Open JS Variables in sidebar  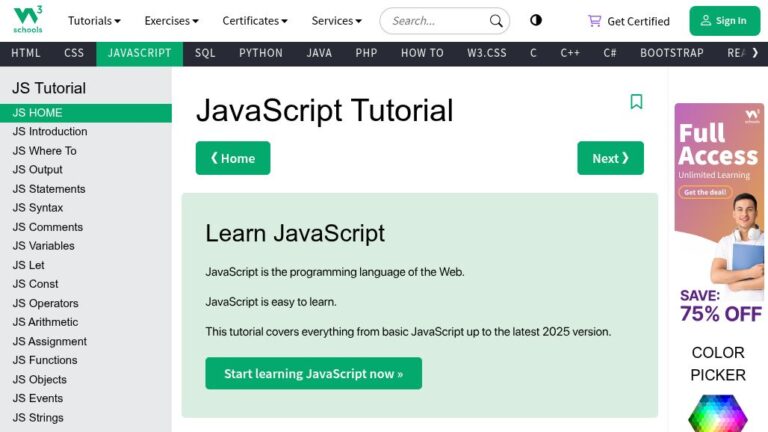pos(44,246)
